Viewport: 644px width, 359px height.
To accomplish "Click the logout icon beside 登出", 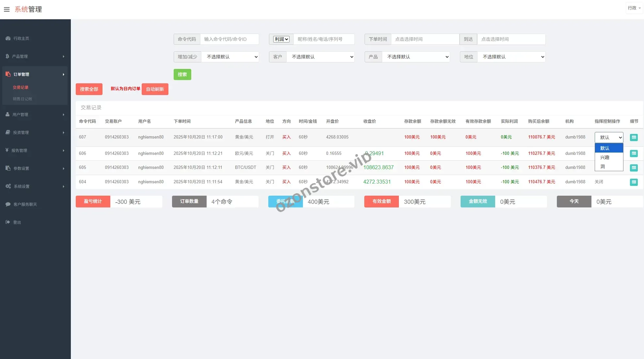I will [x=8, y=222].
